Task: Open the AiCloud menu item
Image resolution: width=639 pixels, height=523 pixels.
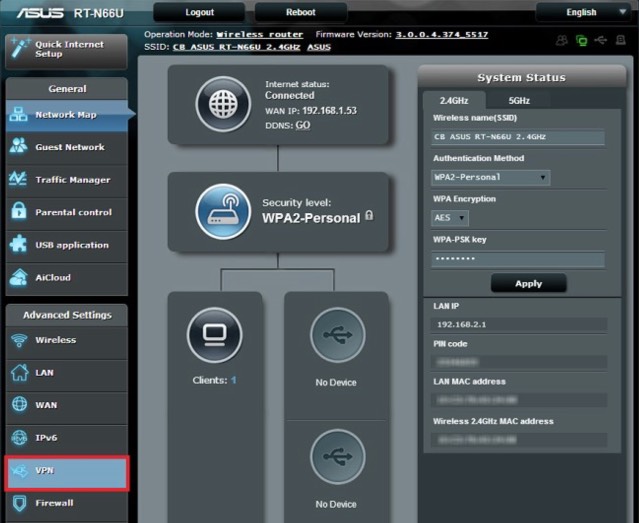Action: pyautogui.click(x=67, y=278)
